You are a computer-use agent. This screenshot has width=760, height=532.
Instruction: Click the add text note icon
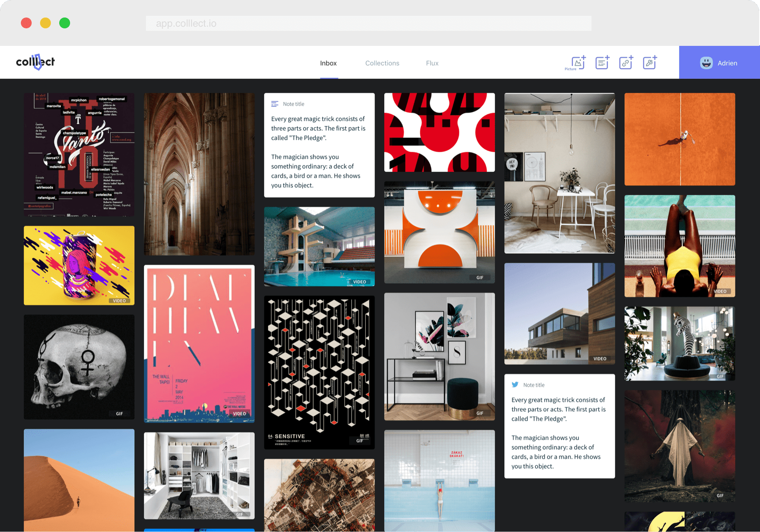click(602, 63)
